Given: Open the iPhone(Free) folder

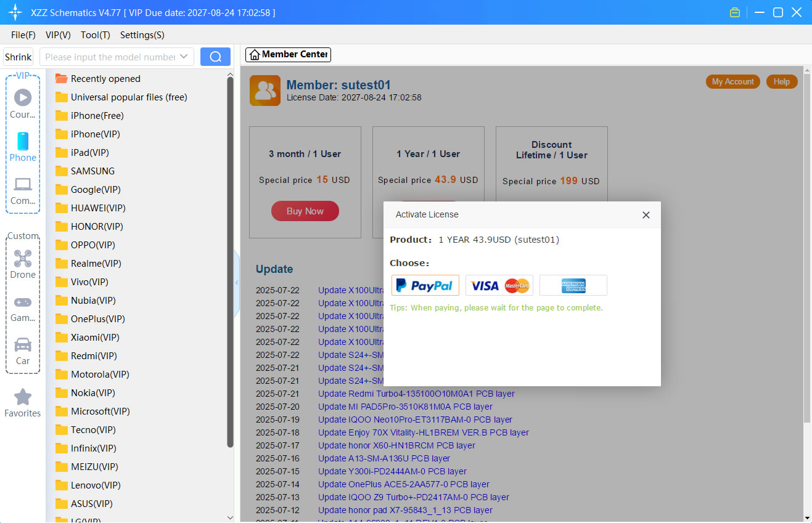Looking at the screenshot, I should click(x=89, y=116).
